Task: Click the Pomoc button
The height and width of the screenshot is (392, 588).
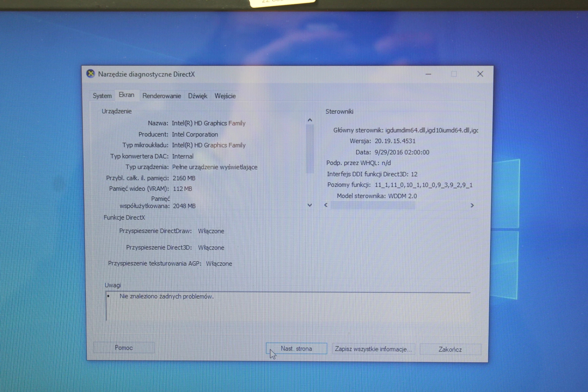Action: tap(124, 348)
